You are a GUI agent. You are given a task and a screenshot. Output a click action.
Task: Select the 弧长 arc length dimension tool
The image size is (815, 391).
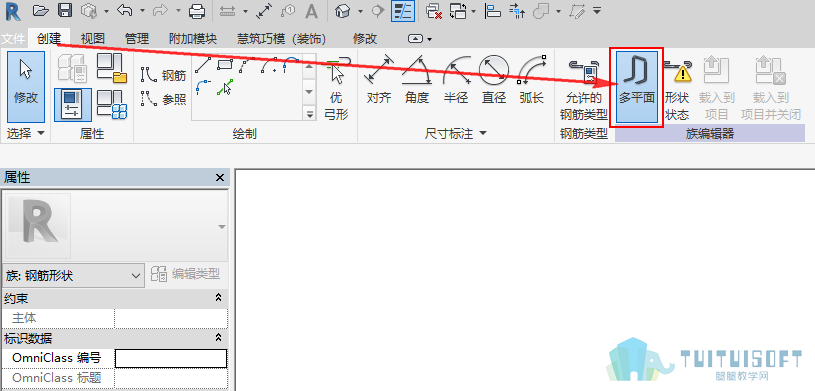[531, 79]
